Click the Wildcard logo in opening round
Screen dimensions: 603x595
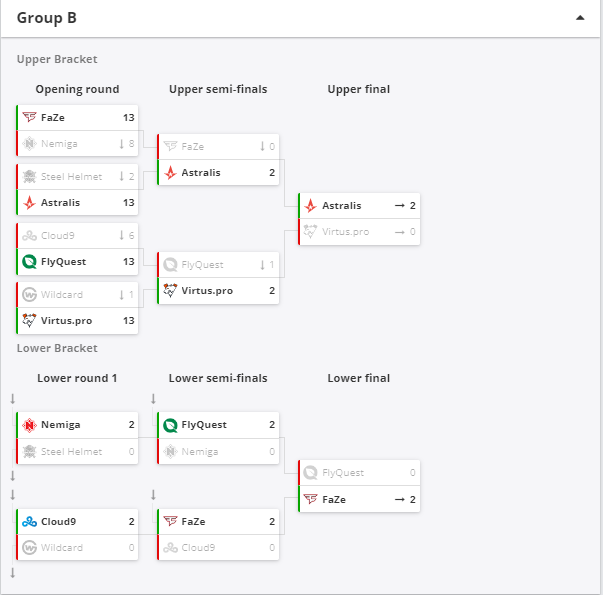click(x=29, y=295)
